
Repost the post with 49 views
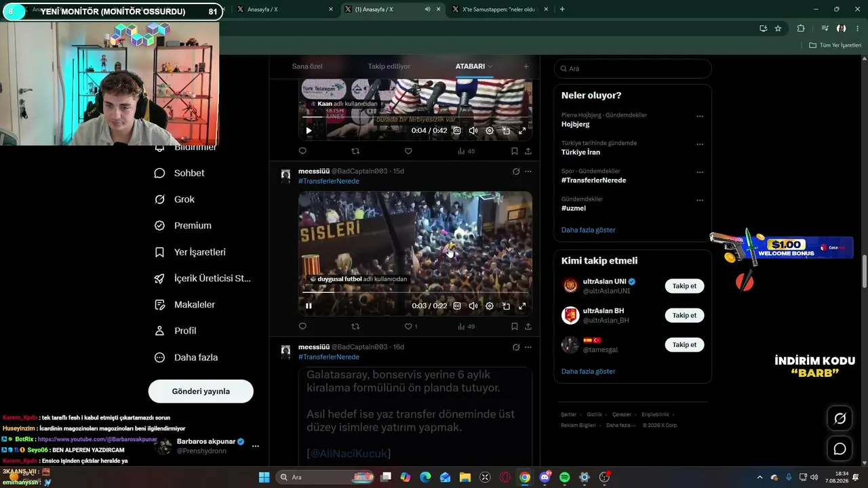pos(355,326)
